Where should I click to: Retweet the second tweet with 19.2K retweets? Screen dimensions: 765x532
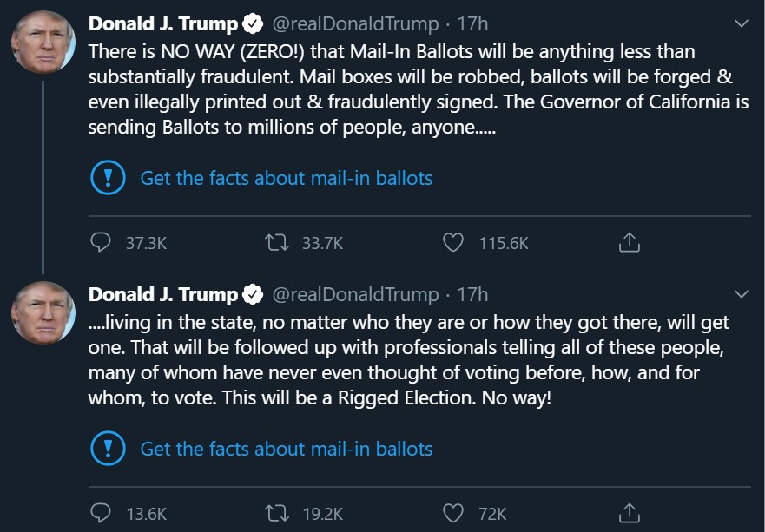click(x=279, y=513)
